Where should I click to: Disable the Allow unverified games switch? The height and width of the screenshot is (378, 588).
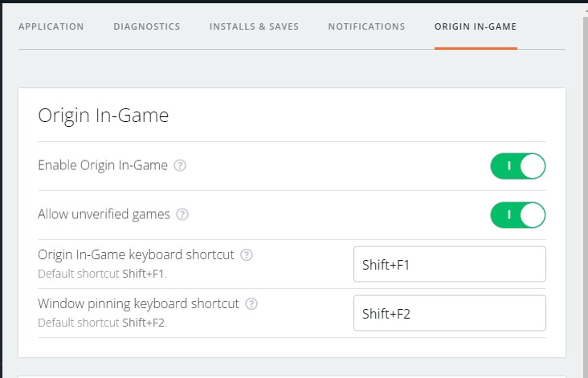pos(518,215)
